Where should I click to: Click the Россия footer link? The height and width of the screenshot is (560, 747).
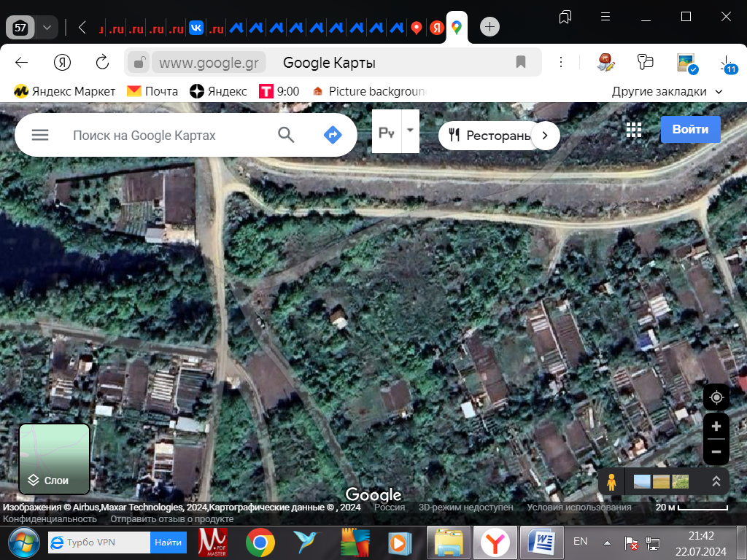click(x=390, y=507)
